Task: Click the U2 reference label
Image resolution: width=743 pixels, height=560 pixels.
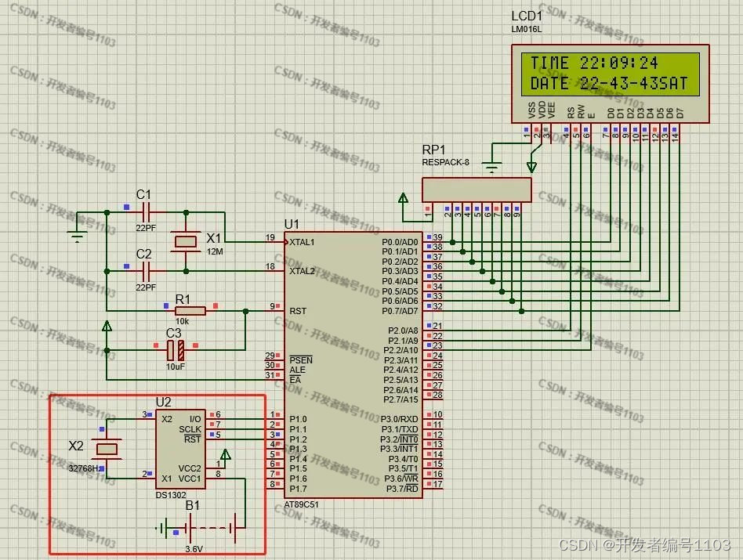Action: coord(163,402)
